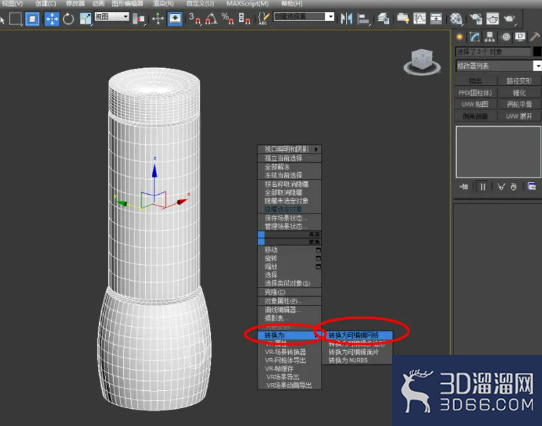This screenshot has width=542, height=426.
Task: Open the Render Setup icon
Action: (476, 19)
